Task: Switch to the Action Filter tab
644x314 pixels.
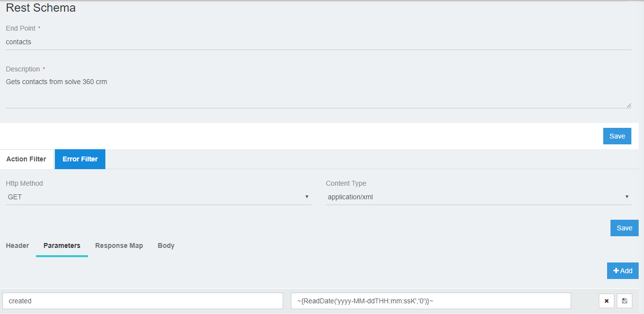Action: click(26, 159)
